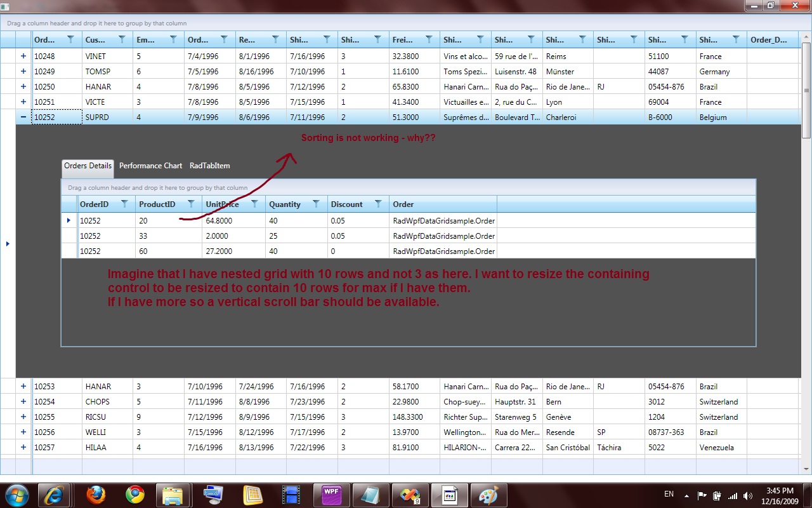Expand the row for order 10257
Image resolution: width=812 pixels, height=508 pixels.
pos(23,447)
